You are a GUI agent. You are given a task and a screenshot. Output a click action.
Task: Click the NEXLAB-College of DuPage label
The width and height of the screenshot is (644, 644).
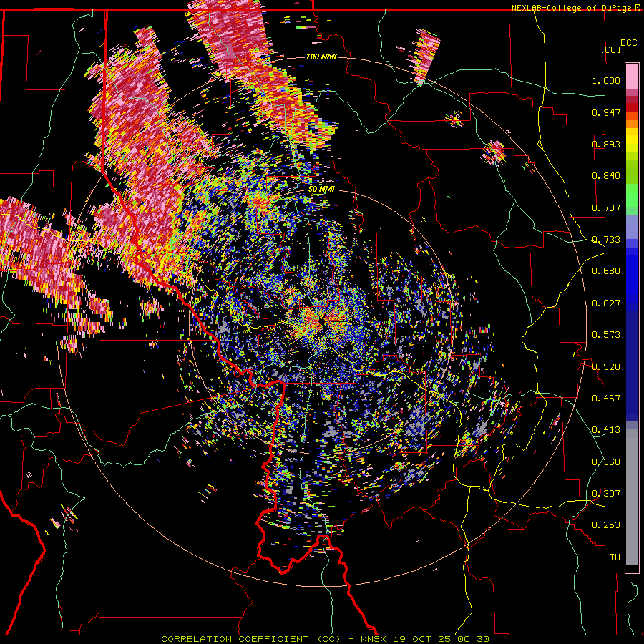572,8
